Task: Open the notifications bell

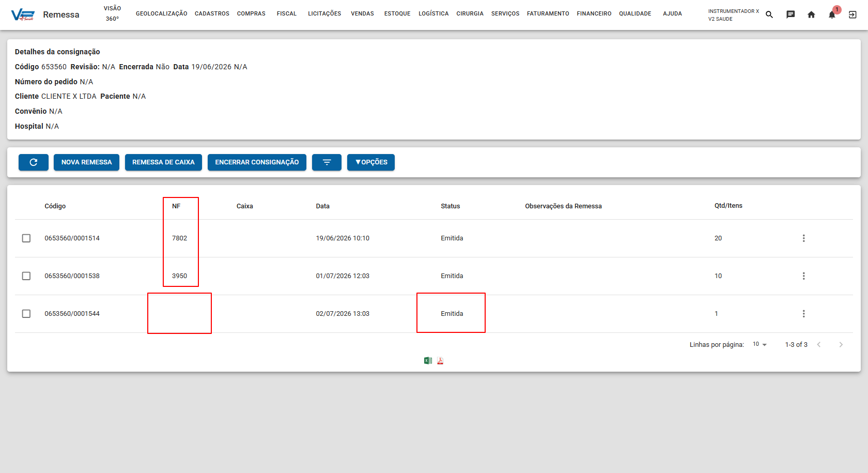Action: coord(832,14)
